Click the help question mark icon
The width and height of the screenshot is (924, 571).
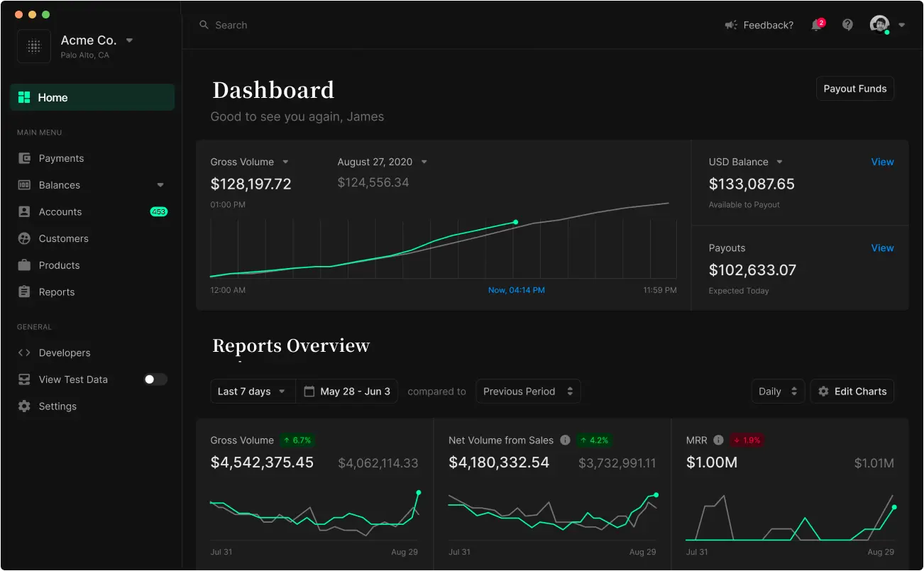point(847,25)
